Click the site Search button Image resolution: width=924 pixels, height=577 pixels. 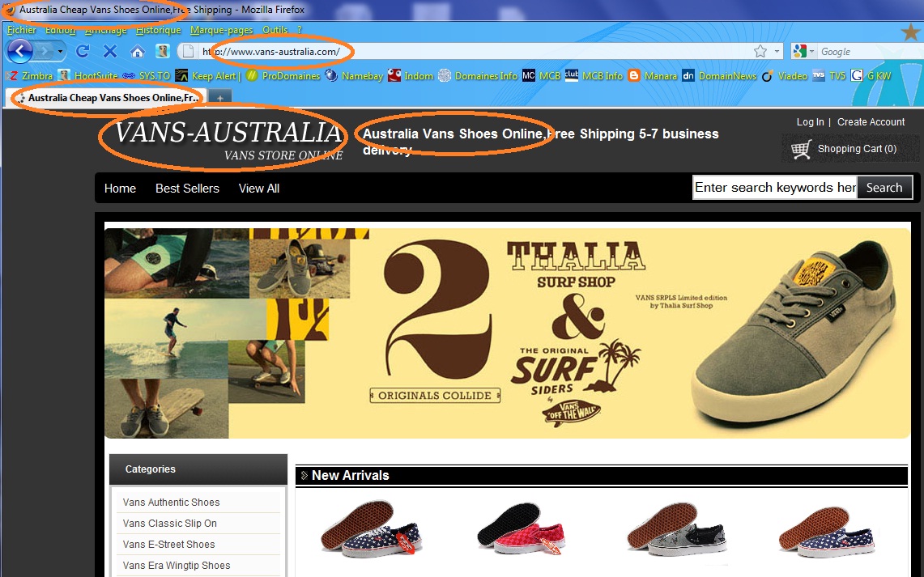(884, 188)
